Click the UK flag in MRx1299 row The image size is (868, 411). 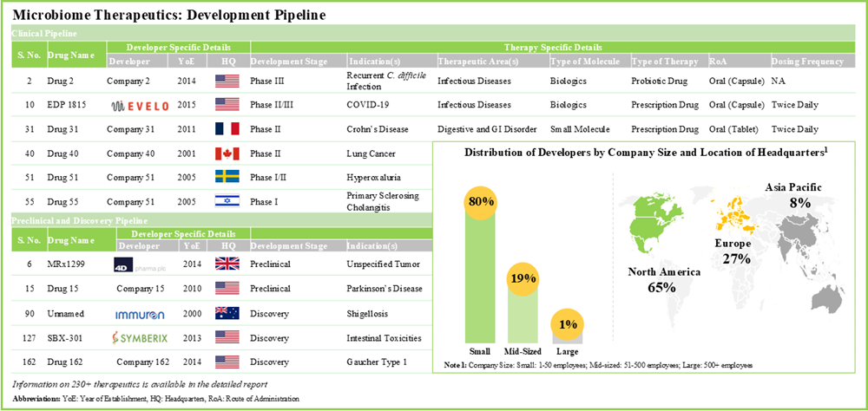tap(227, 264)
